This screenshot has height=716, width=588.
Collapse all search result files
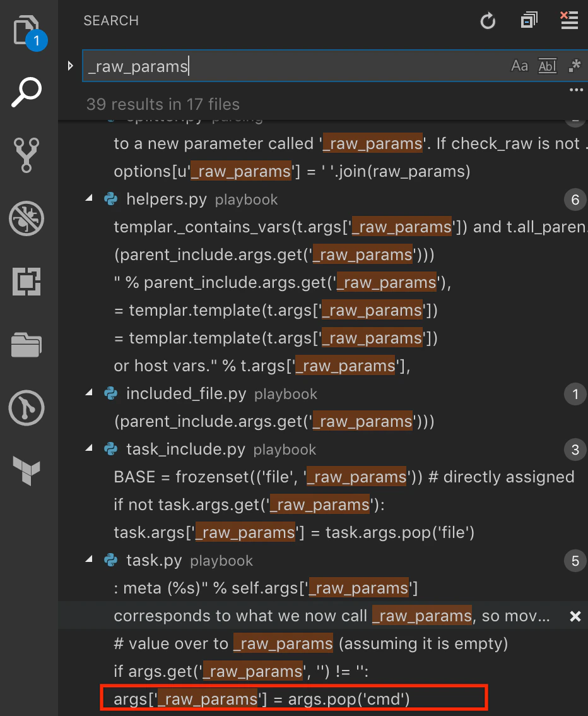pyautogui.click(x=529, y=20)
